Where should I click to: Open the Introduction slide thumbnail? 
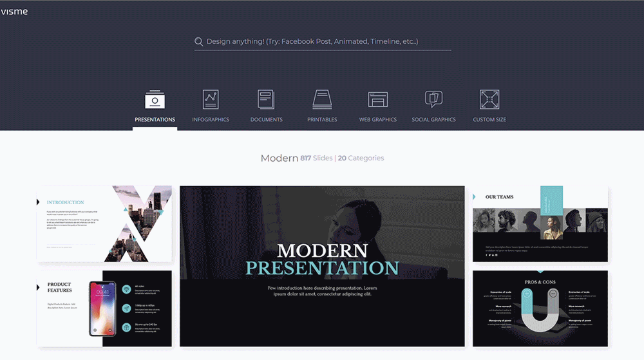click(x=104, y=223)
